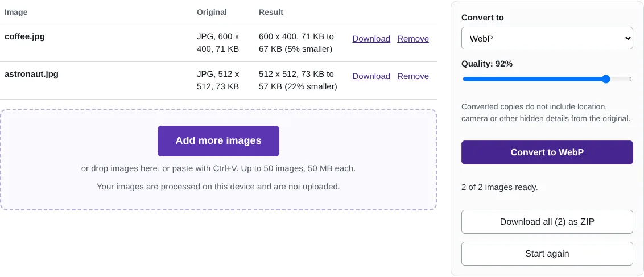Adjust the Quality slider
Viewport: 644px width, 277px height.
coord(547,79)
